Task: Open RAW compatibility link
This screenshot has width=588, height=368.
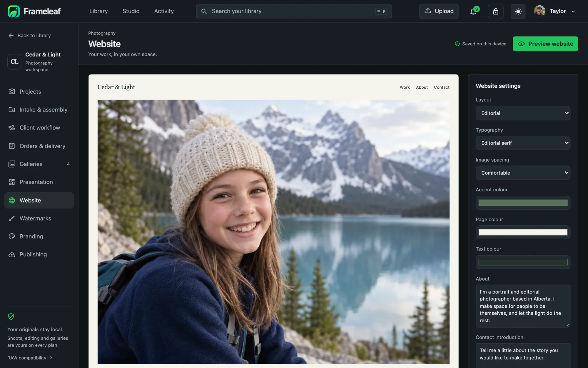Action: pyautogui.click(x=30, y=358)
